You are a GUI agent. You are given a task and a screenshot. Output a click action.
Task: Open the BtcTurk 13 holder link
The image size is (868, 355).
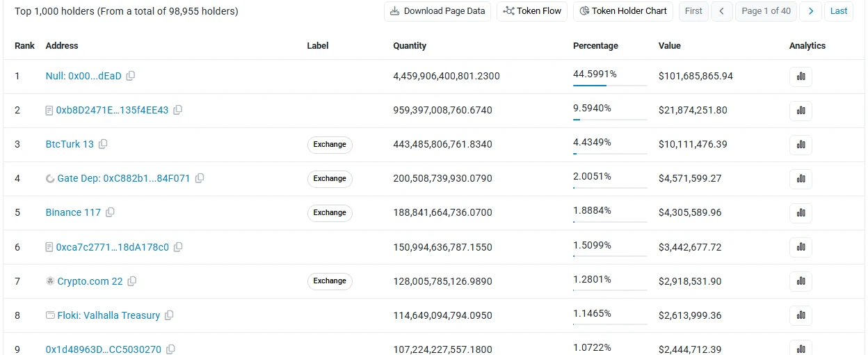point(70,144)
